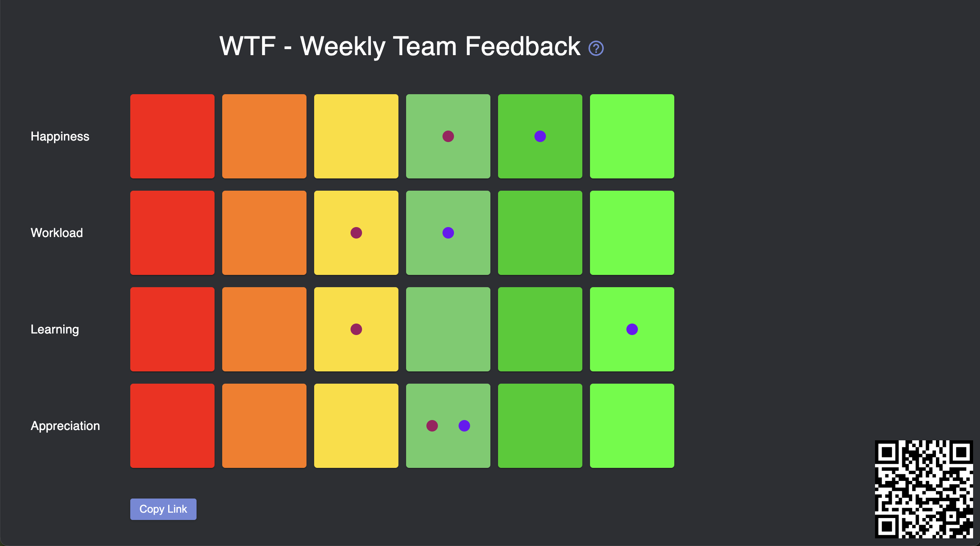
Task: Click the Workload bright-green rating cell
Action: (x=632, y=233)
